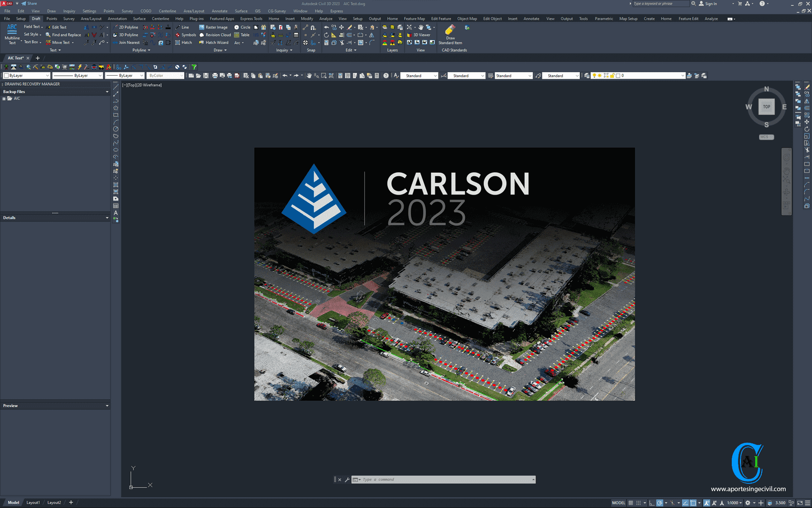Viewport: 812px width, 508px height.
Task: Add new drawing tab with plus
Action: pos(38,58)
